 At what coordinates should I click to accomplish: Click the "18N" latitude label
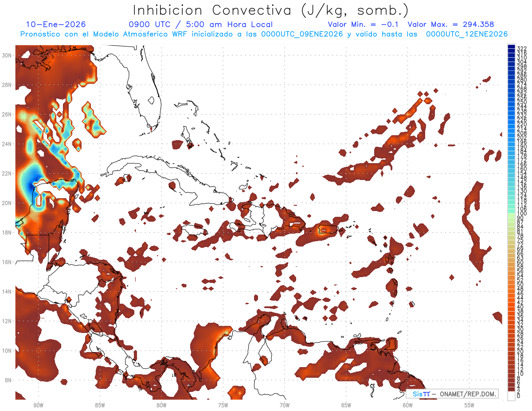pos(8,232)
